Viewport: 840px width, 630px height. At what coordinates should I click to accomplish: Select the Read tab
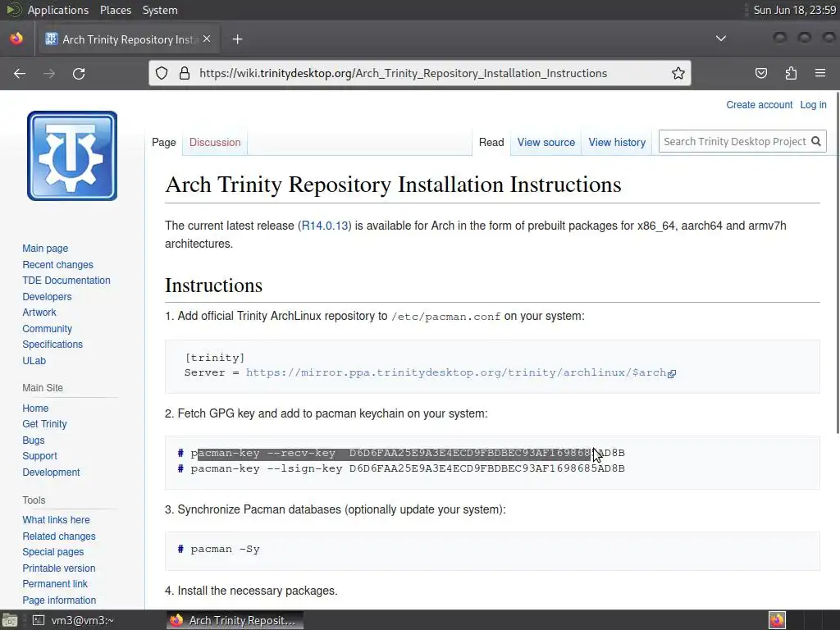pyautogui.click(x=491, y=143)
